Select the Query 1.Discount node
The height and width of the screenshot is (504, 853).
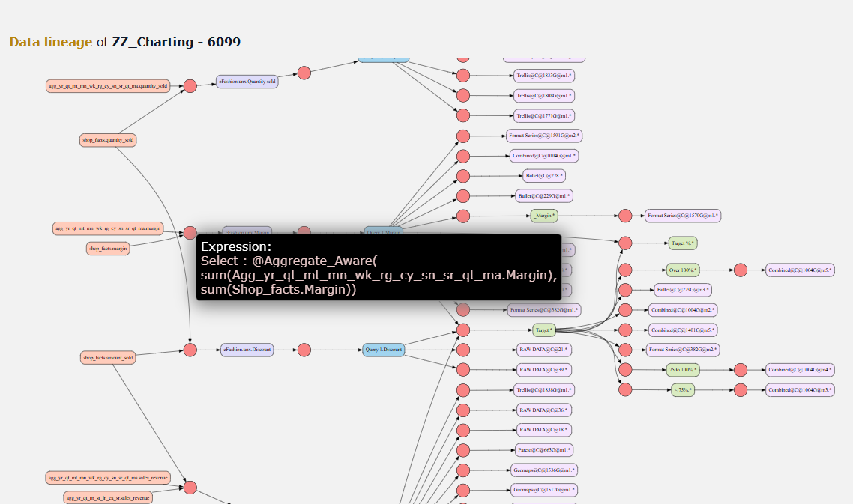384,350
